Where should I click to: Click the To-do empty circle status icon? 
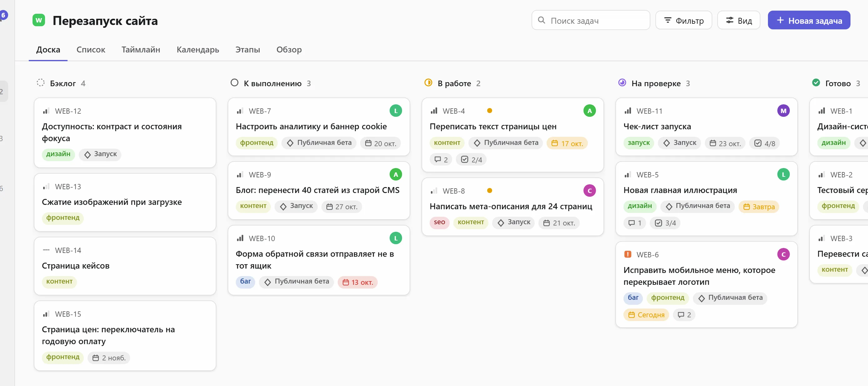coord(234,83)
